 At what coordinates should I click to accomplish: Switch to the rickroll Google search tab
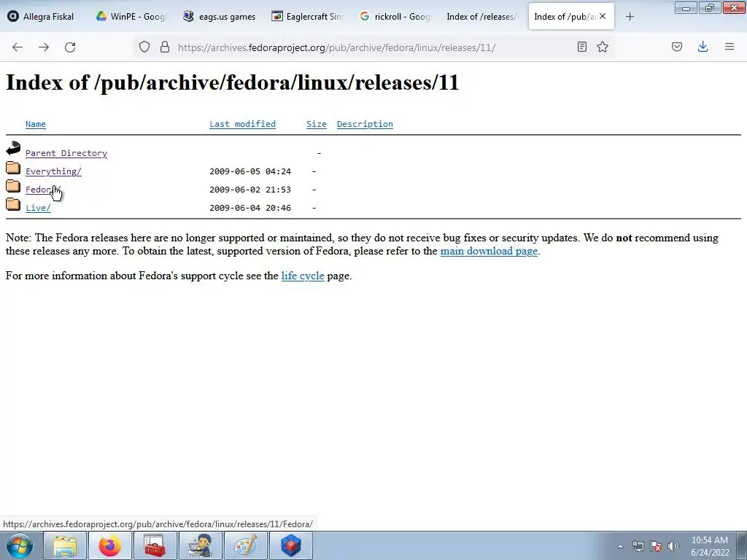[x=395, y=17]
